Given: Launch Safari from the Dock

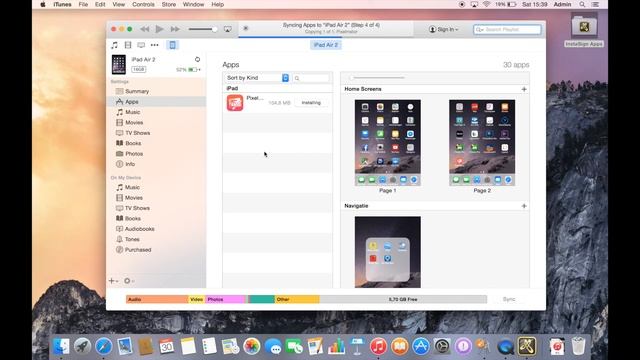Looking at the screenshot, I should 104,346.
